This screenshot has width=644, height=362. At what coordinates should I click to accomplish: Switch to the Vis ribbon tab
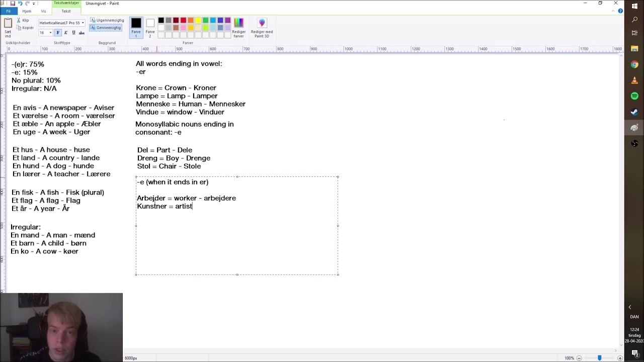pyautogui.click(x=43, y=11)
